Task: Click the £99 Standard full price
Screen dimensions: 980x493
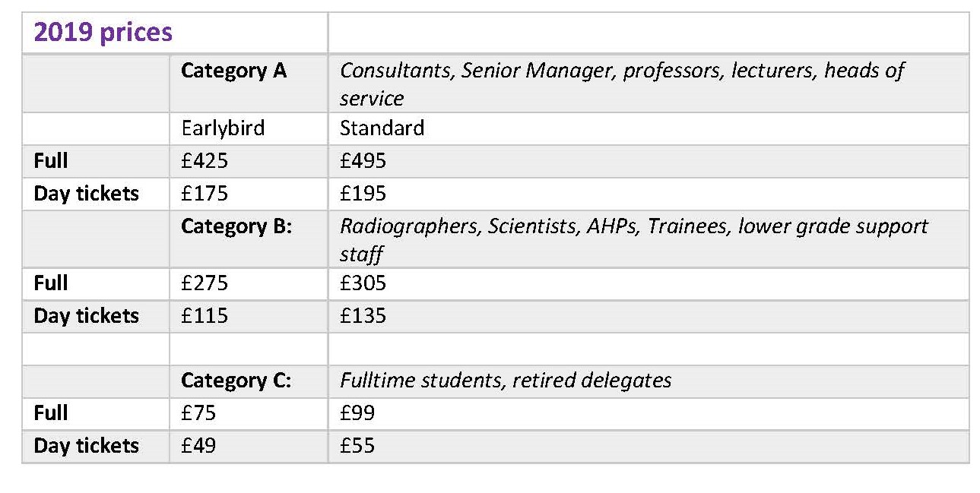Action: pos(357,413)
